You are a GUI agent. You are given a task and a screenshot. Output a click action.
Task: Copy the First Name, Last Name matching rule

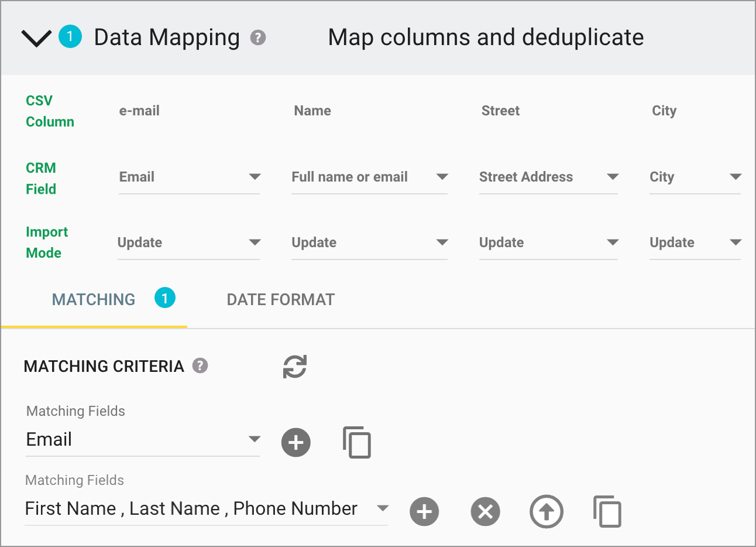coord(607,511)
